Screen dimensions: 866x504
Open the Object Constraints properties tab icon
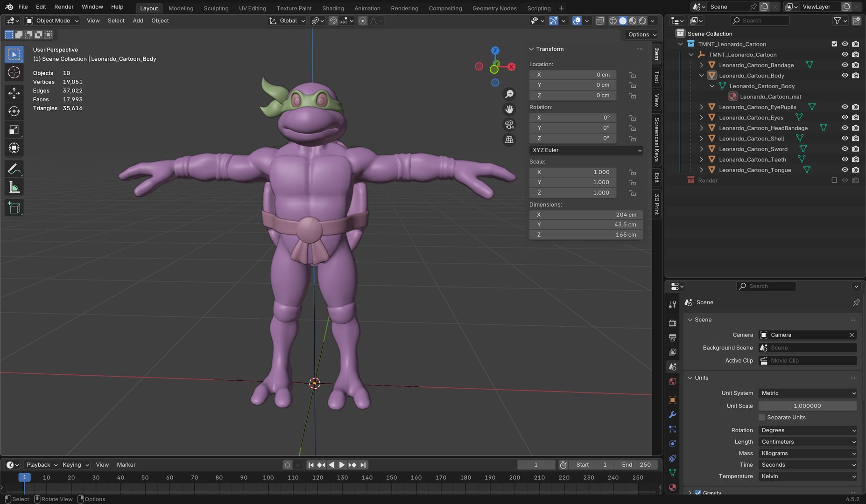(x=672, y=458)
